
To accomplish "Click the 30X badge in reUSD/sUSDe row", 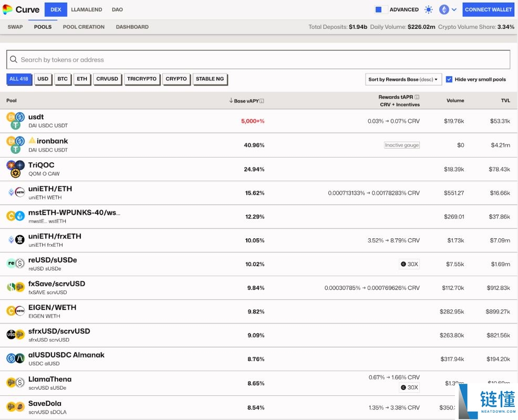I will [409, 264].
